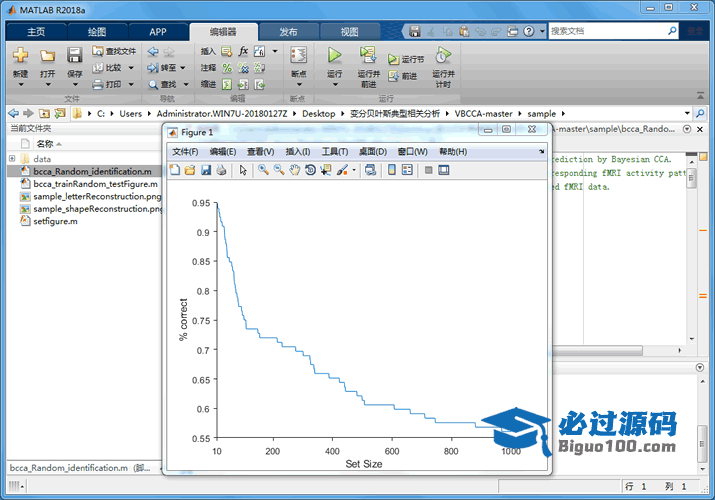Open the 工具(T) menu in Figure 1
This screenshot has width=715, height=500.
(335, 152)
